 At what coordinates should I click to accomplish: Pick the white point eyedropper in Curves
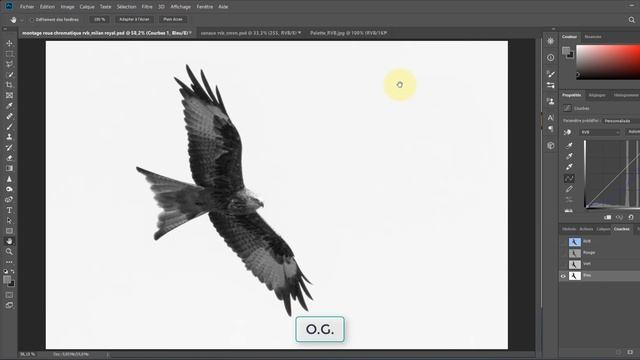(569, 167)
